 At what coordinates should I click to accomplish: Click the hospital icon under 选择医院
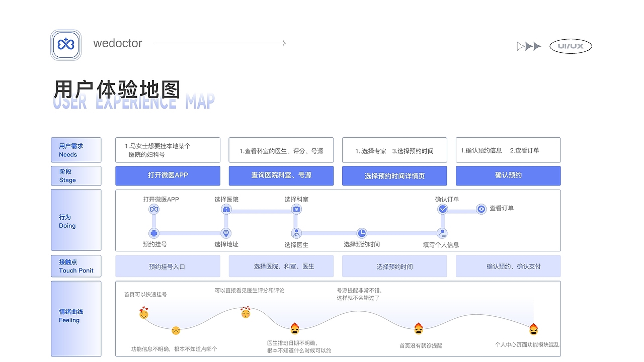(226, 209)
